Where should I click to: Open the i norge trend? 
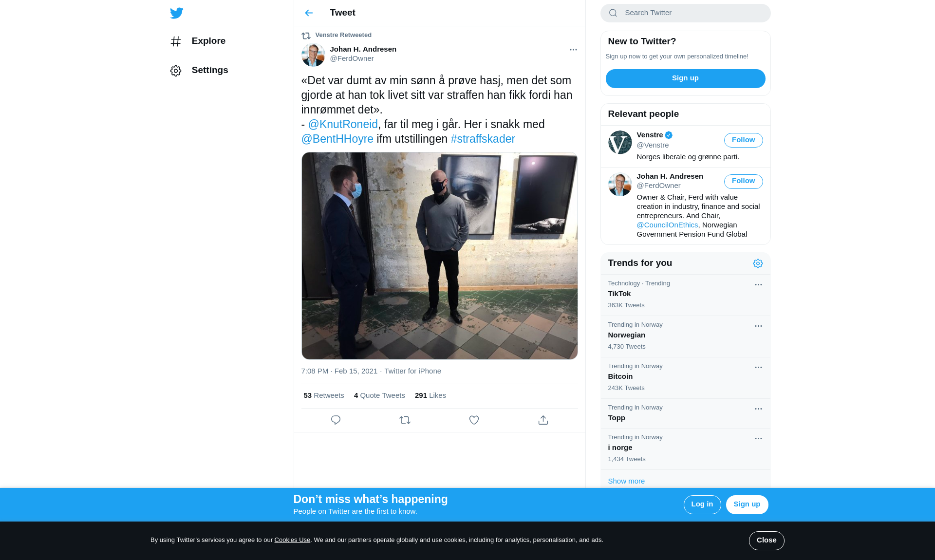pos(685,449)
